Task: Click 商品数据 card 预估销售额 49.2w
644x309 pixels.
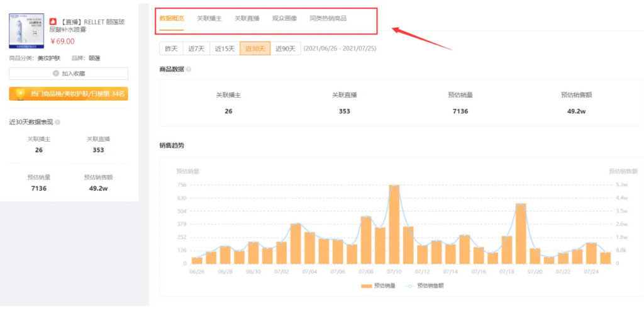Action: pos(576,111)
